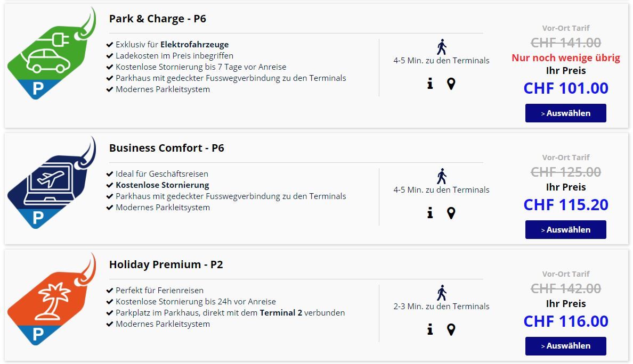Click the orange palm tree parking tag
Screen dimensions: 633x364
52,300
